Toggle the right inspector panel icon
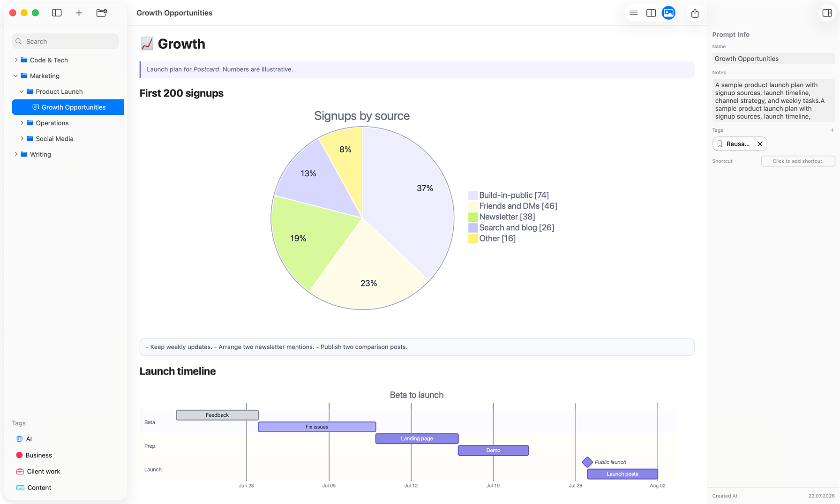The image size is (840, 504). tap(827, 13)
